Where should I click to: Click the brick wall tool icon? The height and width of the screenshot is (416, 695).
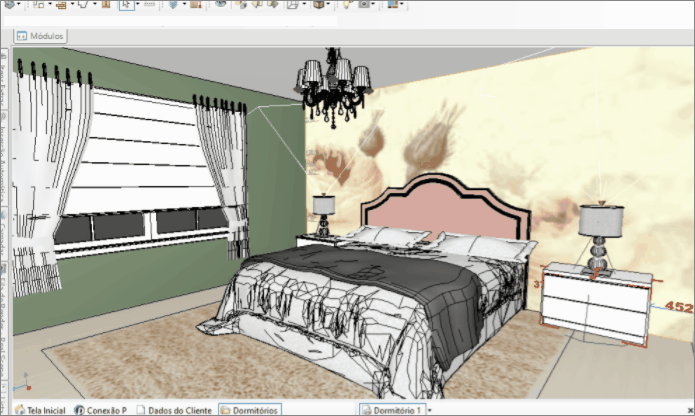61,4
